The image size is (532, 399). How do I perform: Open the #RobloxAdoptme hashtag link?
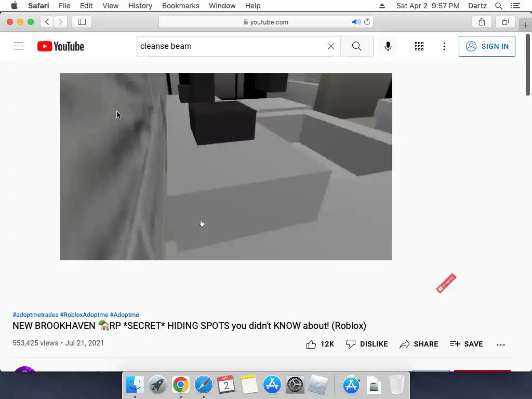tap(84, 315)
